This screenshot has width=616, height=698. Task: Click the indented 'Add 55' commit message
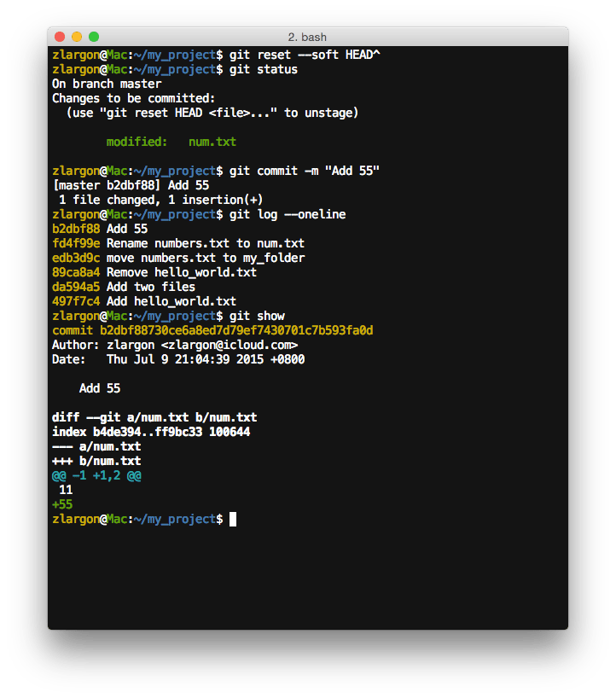(100, 388)
